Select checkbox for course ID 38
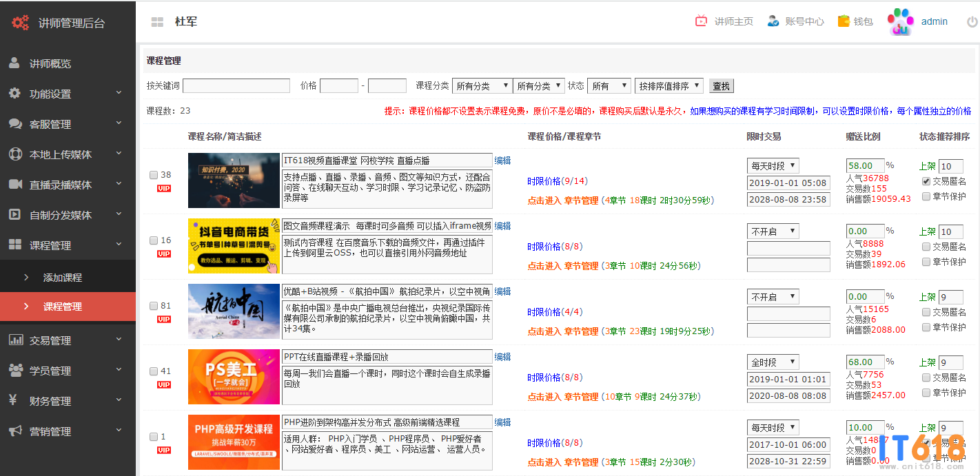This screenshot has height=476, width=980. pyautogui.click(x=154, y=175)
